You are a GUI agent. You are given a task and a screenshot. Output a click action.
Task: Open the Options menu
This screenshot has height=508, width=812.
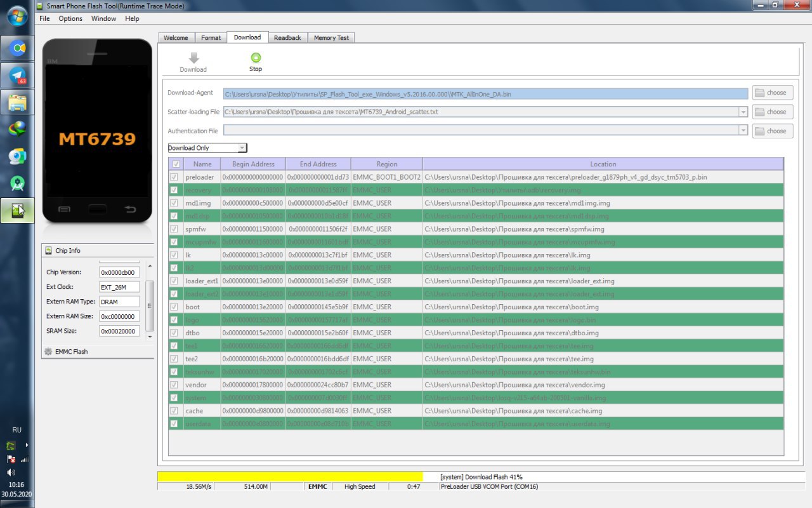click(x=70, y=18)
